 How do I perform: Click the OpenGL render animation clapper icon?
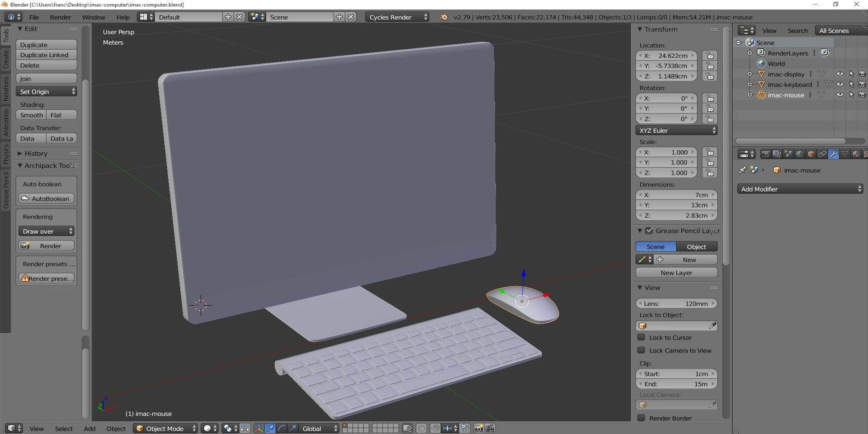click(x=490, y=428)
